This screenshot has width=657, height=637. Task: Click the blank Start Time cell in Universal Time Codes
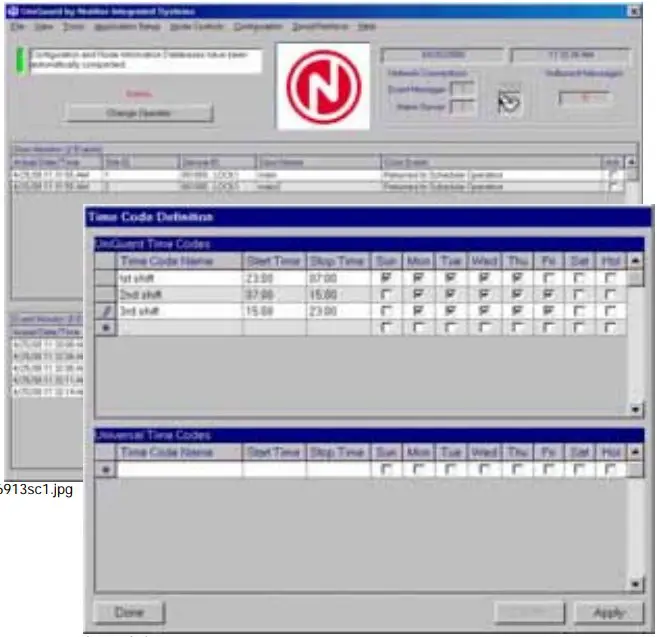click(x=274, y=469)
